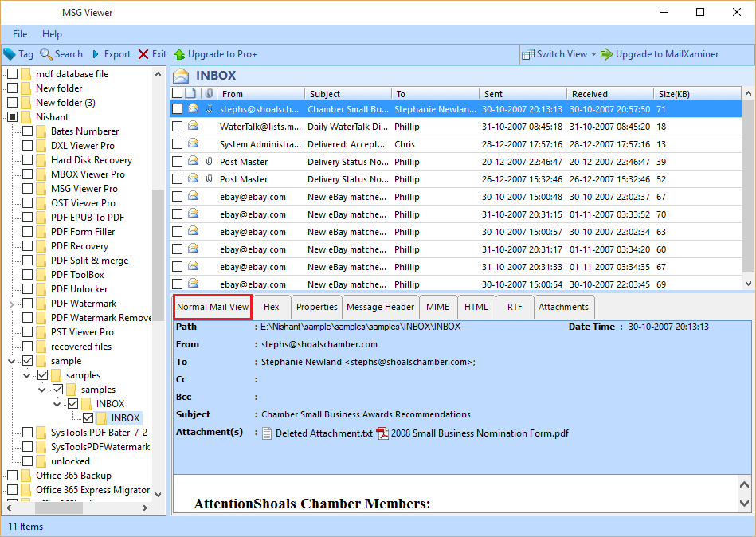Click the attachment paperclip column header icon
Image resolution: width=756 pixels, height=537 pixels.
coord(209,93)
